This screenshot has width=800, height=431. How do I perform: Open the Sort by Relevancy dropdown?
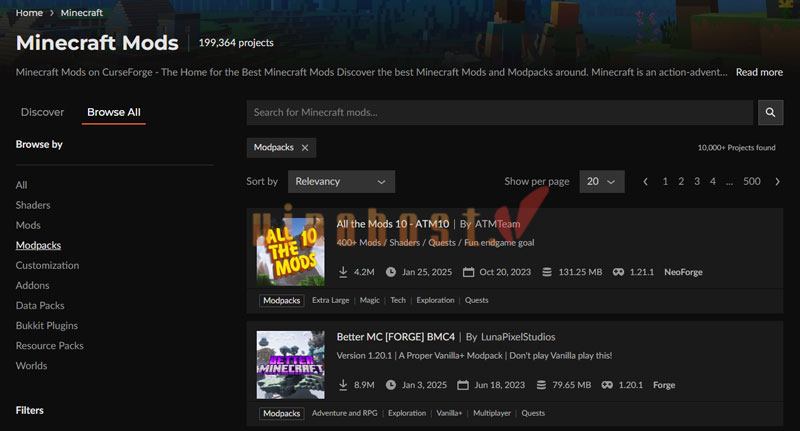[341, 182]
